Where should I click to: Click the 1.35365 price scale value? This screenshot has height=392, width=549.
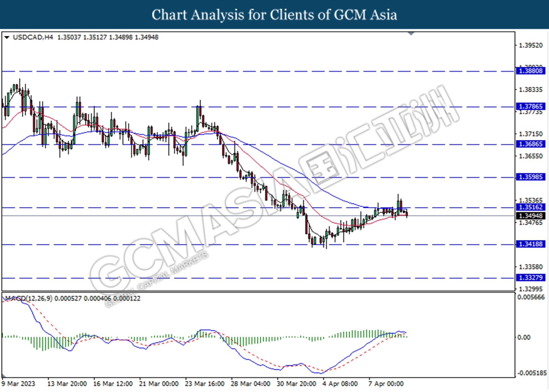tap(531, 200)
